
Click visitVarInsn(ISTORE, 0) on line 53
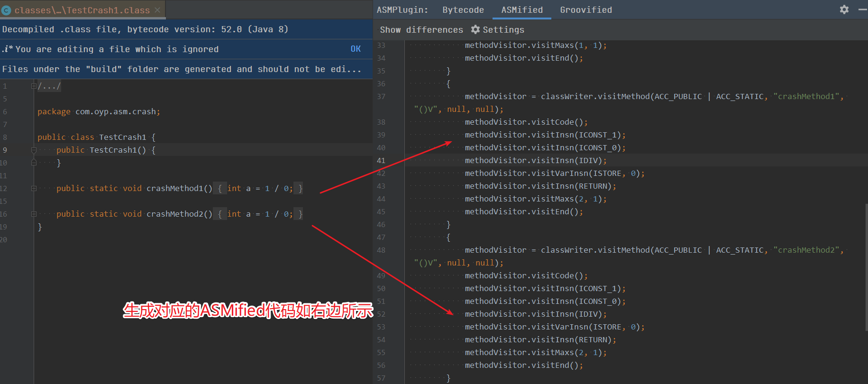555,327
